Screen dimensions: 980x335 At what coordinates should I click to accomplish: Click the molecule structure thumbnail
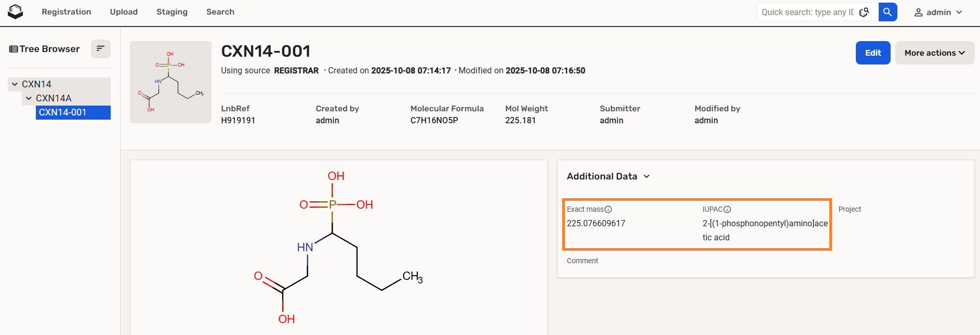[x=170, y=82]
